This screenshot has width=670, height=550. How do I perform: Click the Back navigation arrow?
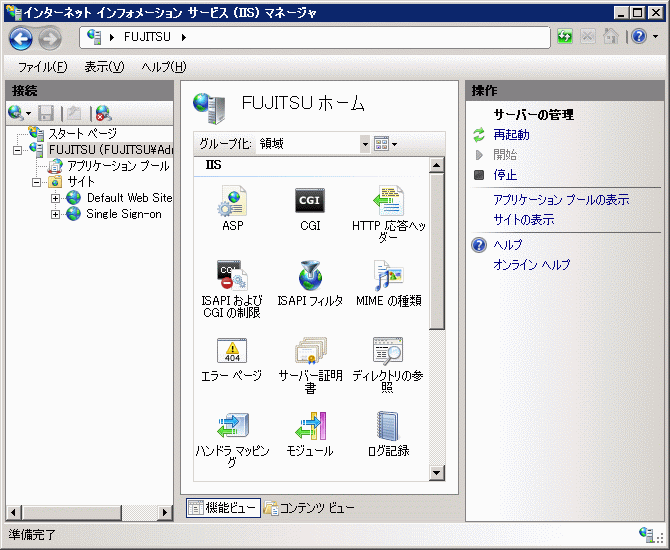tap(21, 38)
